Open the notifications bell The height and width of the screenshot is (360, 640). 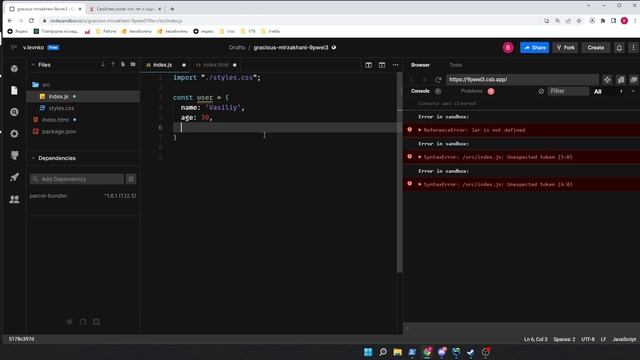tap(619, 48)
